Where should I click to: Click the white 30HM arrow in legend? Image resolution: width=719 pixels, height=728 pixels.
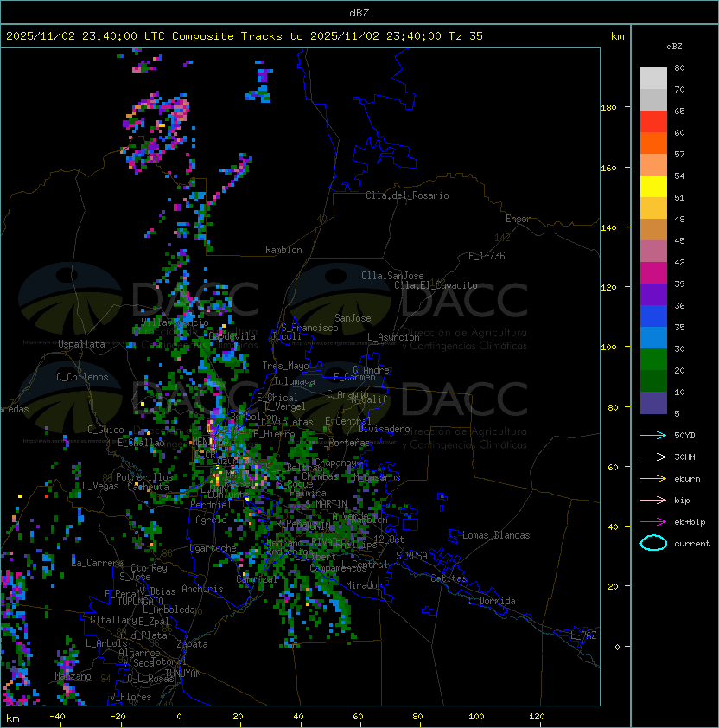click(x=653, y=457)
